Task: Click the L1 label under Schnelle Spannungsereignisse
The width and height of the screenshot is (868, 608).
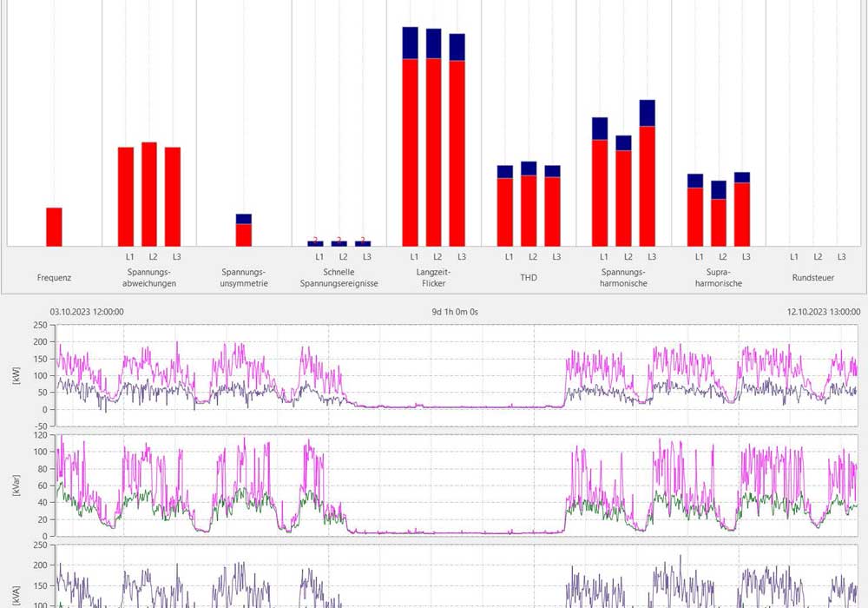Action: (319, 257)
